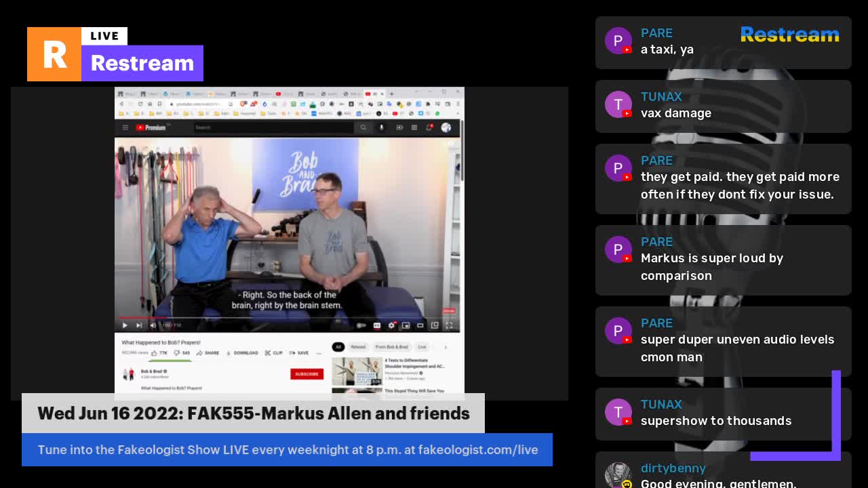Toggle closed captions in the player

(x=377, y=325)
